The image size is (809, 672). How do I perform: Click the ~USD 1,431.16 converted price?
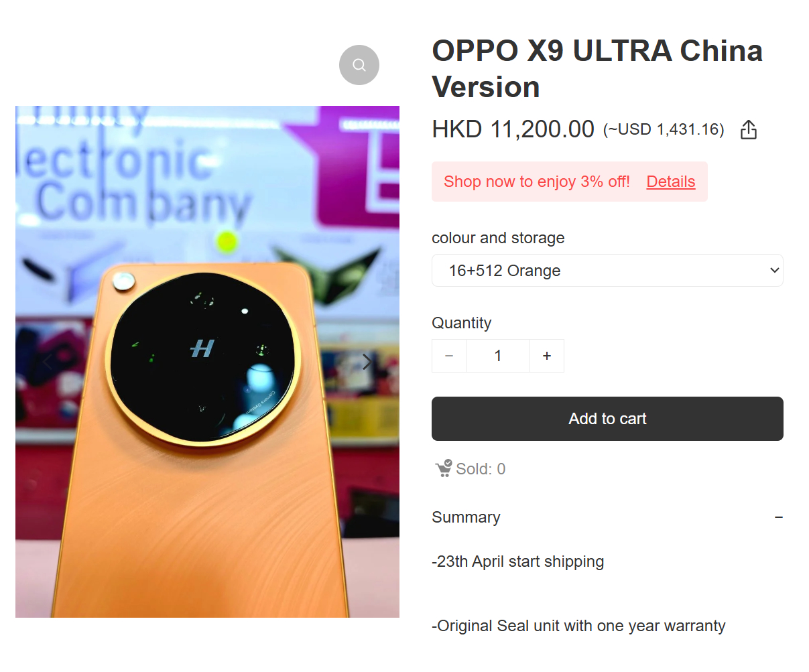click(x=664, y=129)
